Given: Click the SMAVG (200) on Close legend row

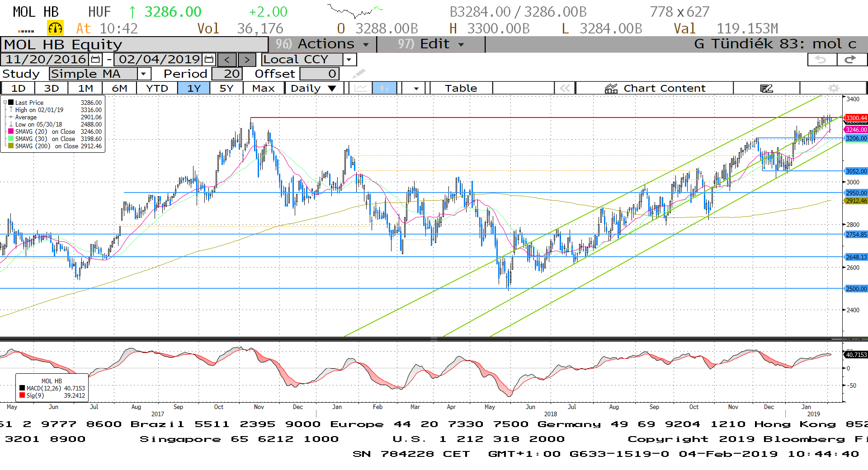Looking at the screenshot, I should point(55,146).
